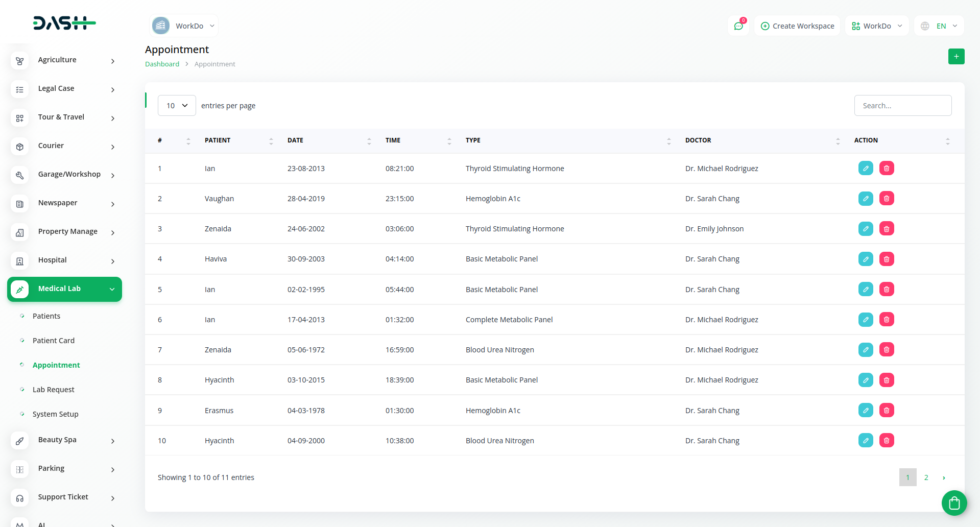Screen dimensions: 980x527
Task: Click the floating shopping bag icon
Action: [954, 504]
